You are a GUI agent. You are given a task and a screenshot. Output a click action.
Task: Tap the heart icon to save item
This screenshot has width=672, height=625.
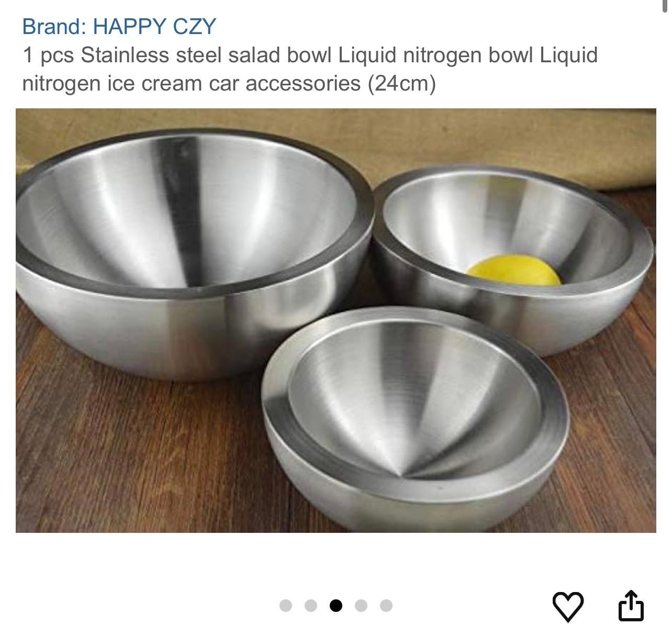pyautogui.click(x=568, y=606)
